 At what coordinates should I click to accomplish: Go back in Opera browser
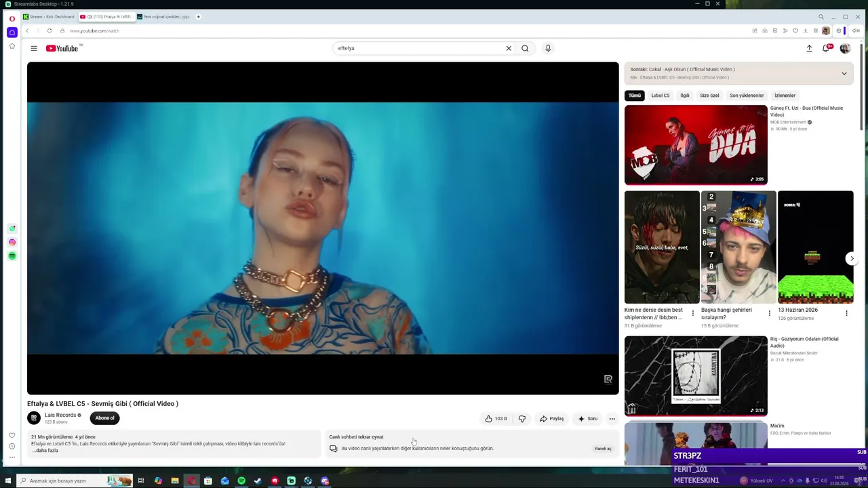(27, 30)
